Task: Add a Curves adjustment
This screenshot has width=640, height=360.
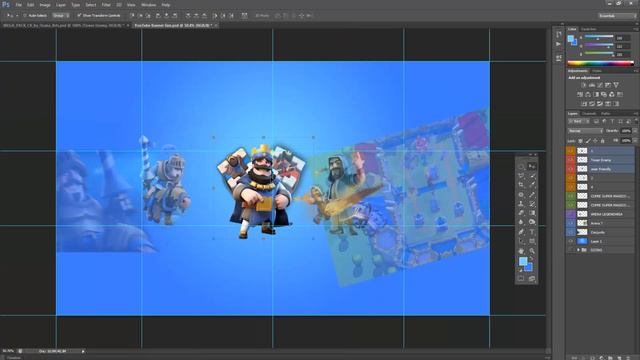Action: [600, 85]
